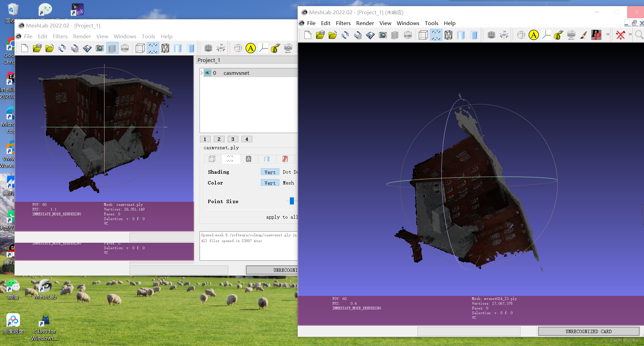
Task: Show axis icon in right MeshLab toolbar
Action: [x=504, y=35]
